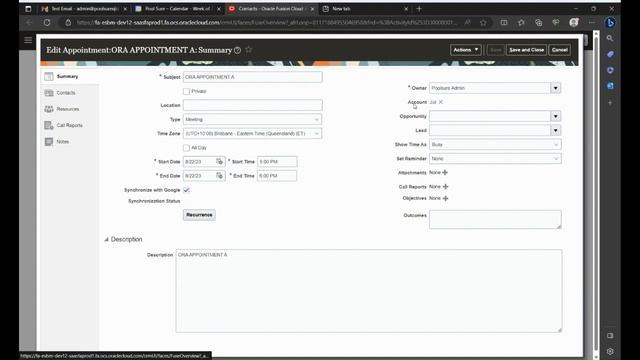
Task: Switch to the Notes side tab
Action: coord(69,142)
